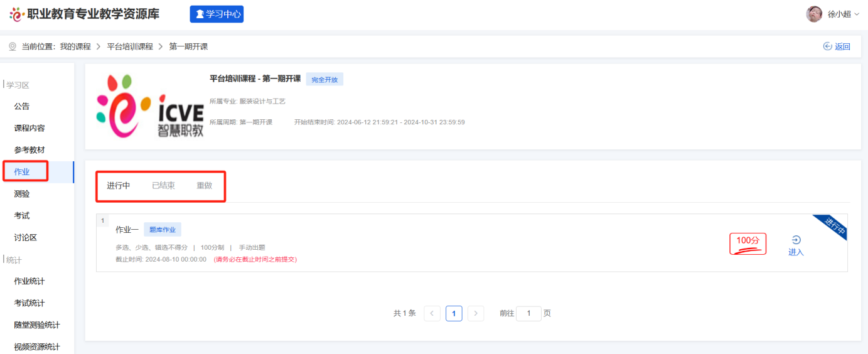Click the return arrow icon

click(827, 46)
